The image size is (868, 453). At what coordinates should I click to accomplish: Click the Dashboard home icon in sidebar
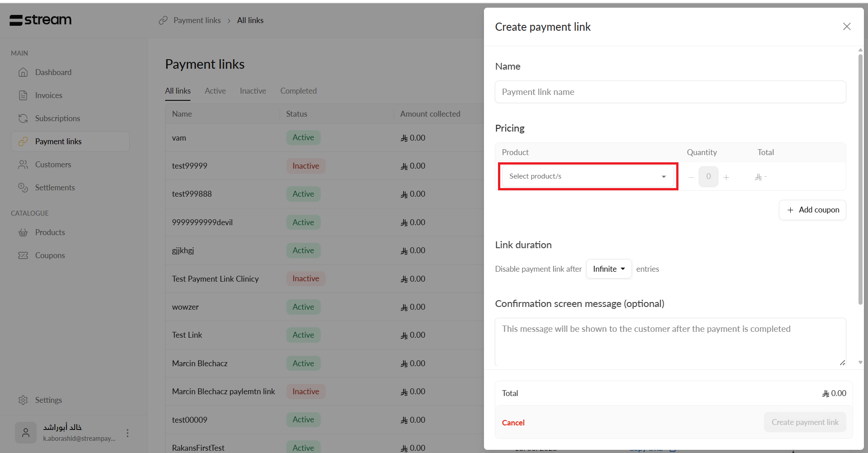[x=23, y=72]
